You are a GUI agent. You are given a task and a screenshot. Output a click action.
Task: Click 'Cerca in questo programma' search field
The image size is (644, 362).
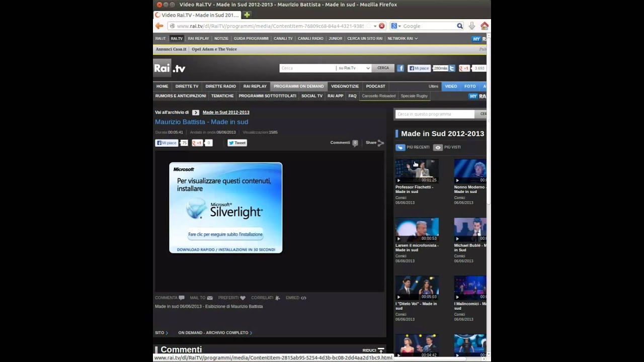click(435, 114)
